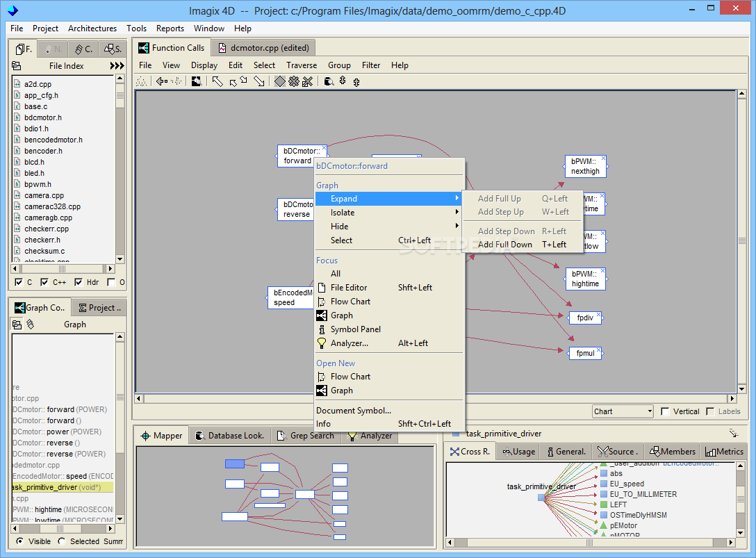Close the fpdiv node using its X

[x=598, y=315]
